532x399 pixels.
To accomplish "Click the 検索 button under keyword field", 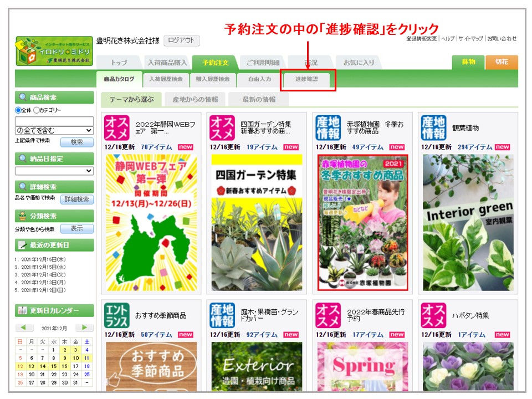I will coord(77,142).
